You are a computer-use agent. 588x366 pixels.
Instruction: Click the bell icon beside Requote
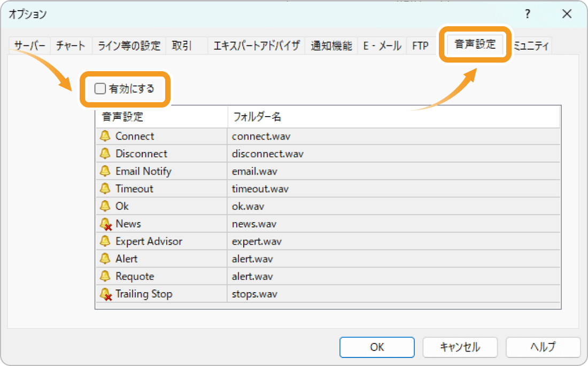click(x=105, y=276)
